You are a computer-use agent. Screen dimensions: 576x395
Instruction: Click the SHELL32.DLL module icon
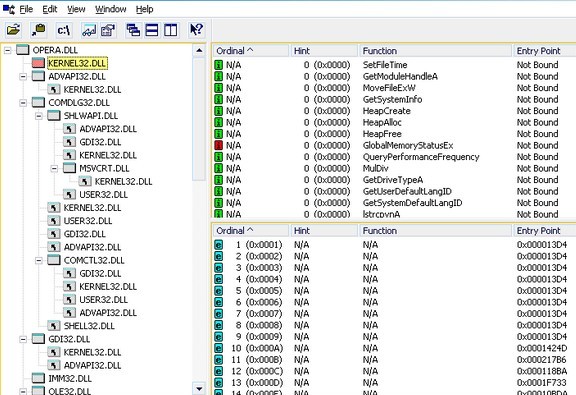click(54, 326)
